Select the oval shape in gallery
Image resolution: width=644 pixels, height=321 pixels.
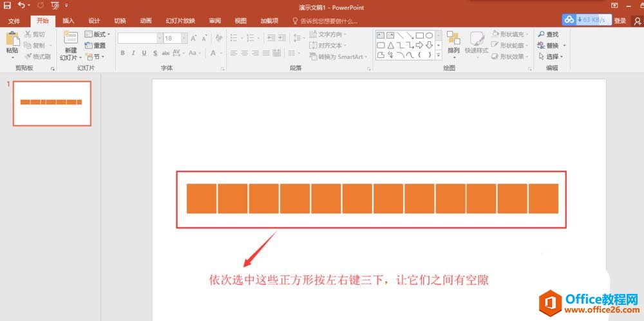pyautogui.click(x=429, y=35)
